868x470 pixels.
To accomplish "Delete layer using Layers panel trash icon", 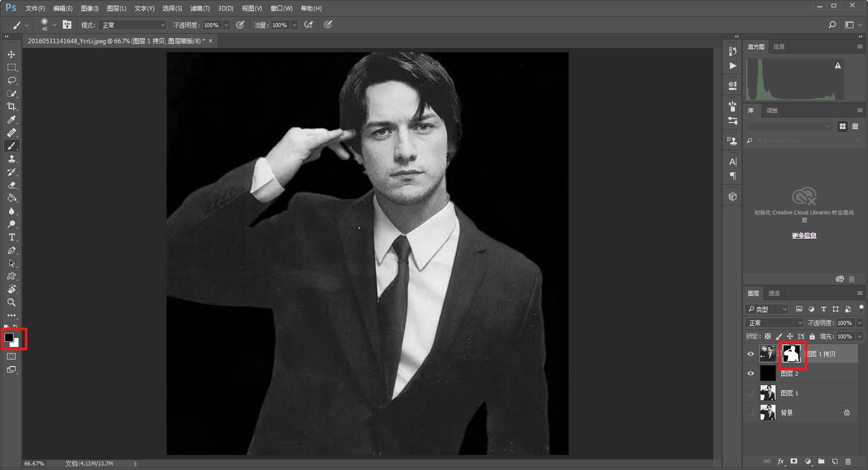I will tap(848, 461).
